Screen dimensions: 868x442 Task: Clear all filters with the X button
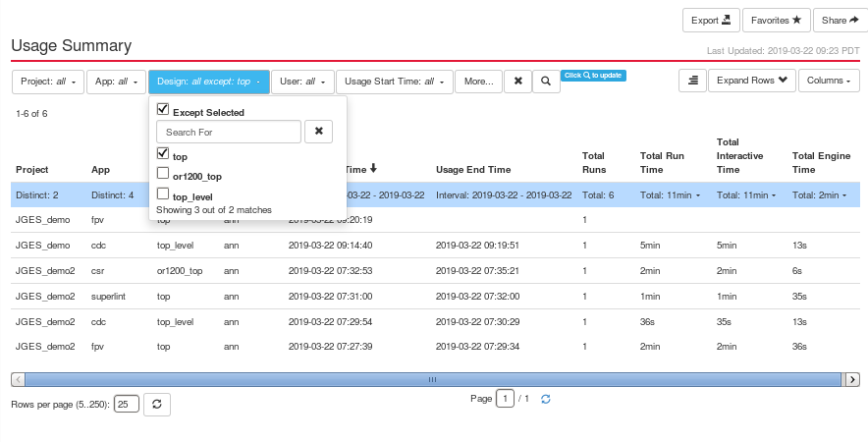[517, 82]
